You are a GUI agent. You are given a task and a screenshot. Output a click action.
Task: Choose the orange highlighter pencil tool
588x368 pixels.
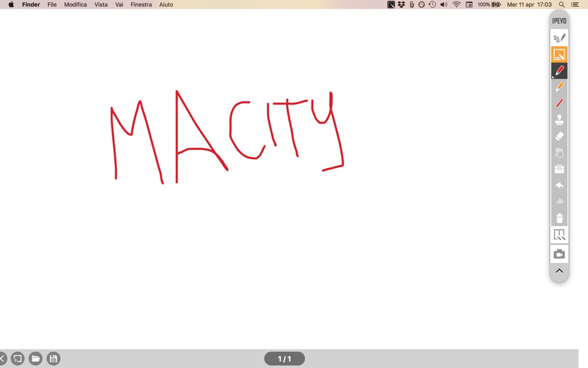559,87
